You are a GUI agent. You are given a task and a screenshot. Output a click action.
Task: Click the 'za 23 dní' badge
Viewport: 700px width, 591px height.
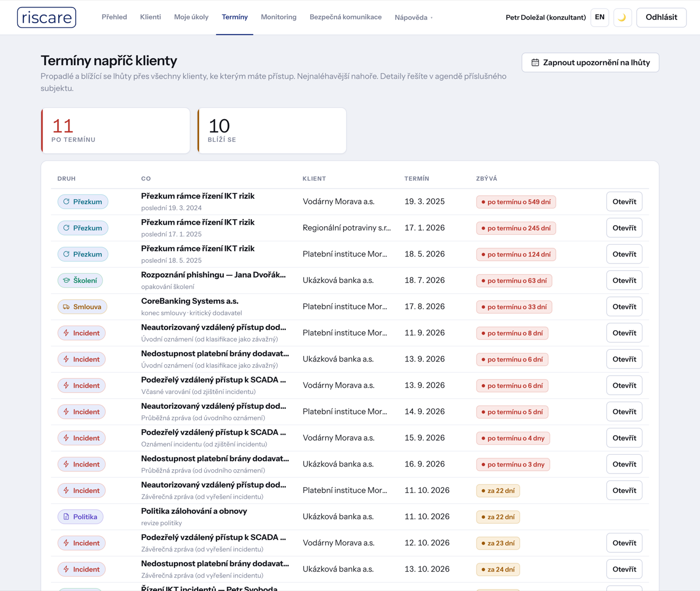(498, 543)
